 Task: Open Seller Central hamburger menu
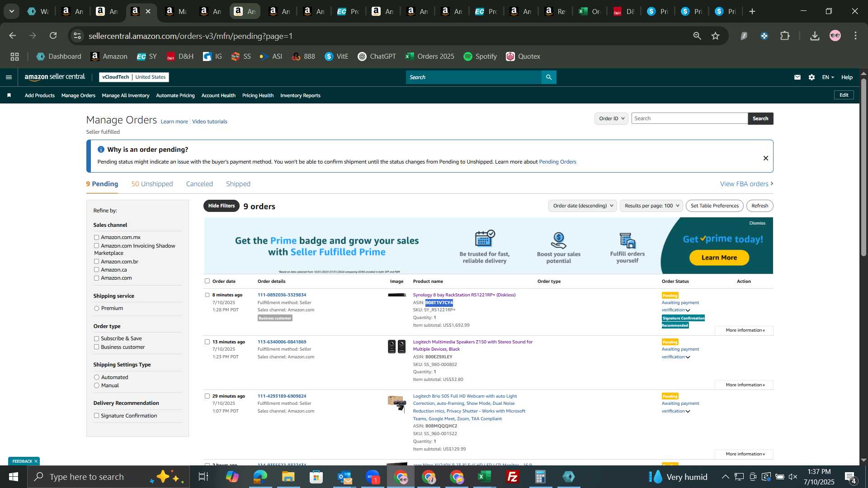[9, 77]
